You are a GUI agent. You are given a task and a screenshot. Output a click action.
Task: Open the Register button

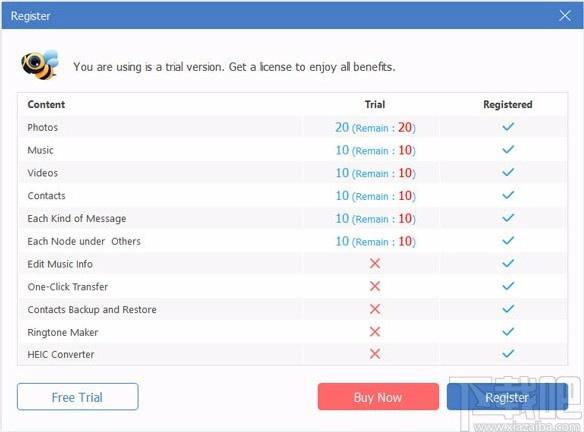click(x=507, y=397)
